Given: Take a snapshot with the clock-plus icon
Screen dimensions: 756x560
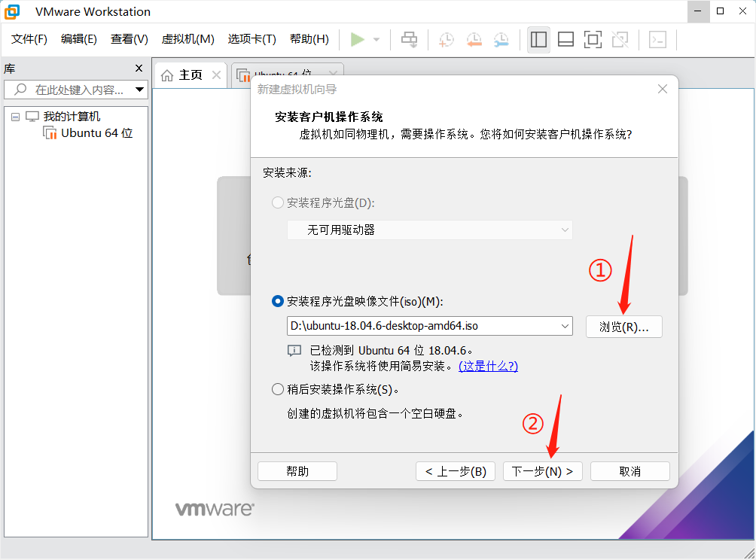Looking at the screenshot, I should click(x=447, y=40).
